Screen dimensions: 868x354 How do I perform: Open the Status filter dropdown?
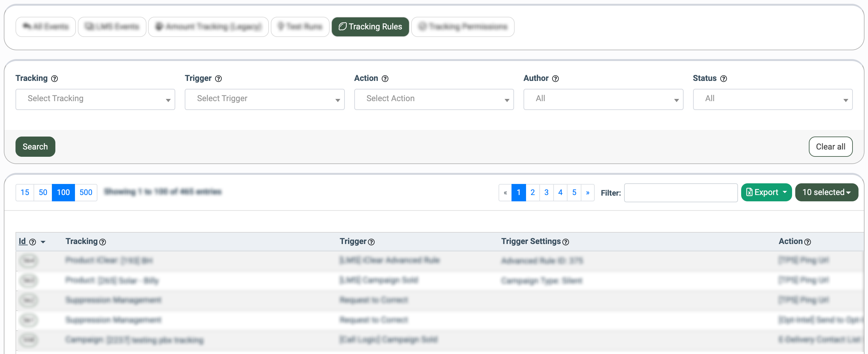[x=772, y=99]
